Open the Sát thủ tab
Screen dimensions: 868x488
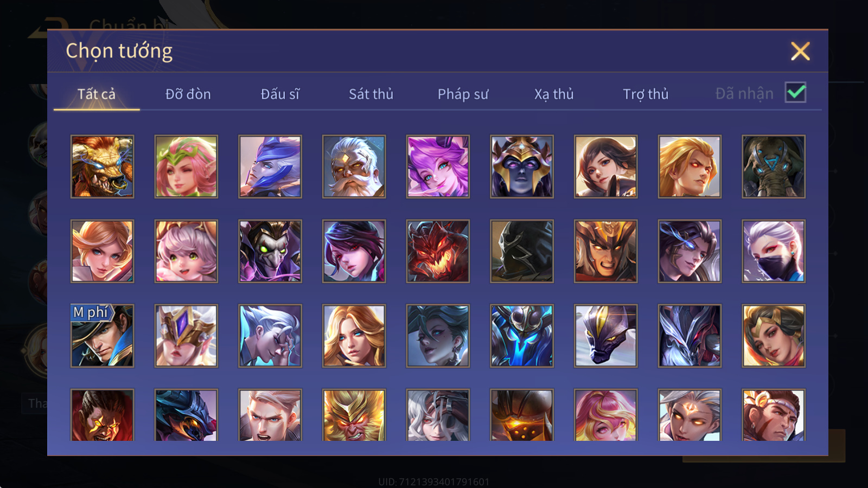(x=371, y=94)
